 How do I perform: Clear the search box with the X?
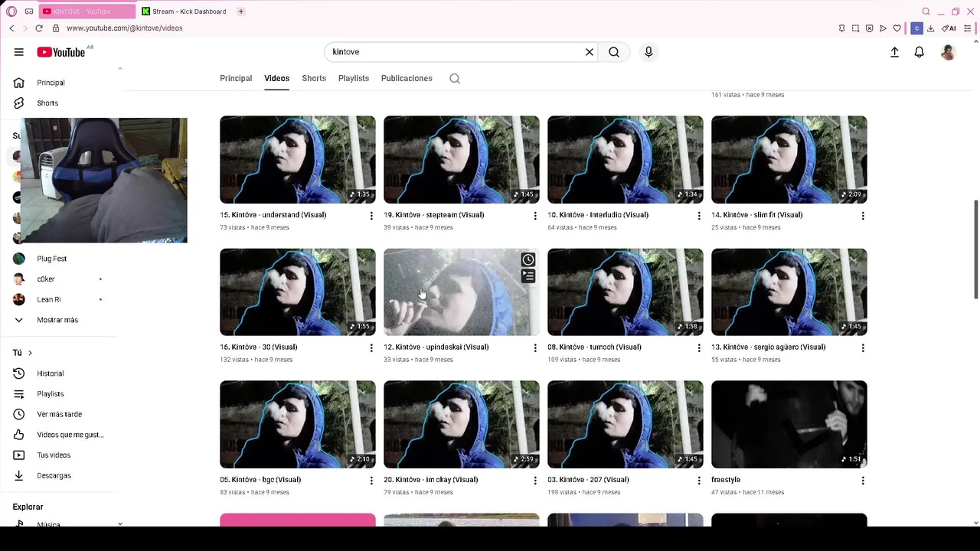click(590, 52)
